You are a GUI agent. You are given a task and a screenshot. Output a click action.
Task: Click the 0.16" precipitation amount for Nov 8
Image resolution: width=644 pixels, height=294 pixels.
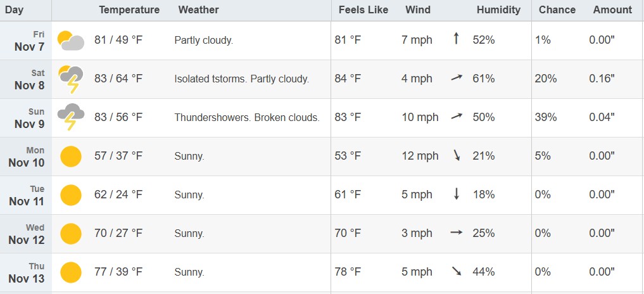[602, 79]
